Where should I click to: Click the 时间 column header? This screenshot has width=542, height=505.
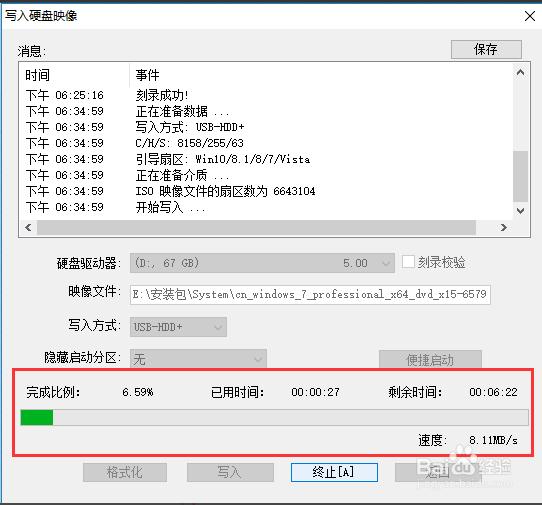point(75,75)
